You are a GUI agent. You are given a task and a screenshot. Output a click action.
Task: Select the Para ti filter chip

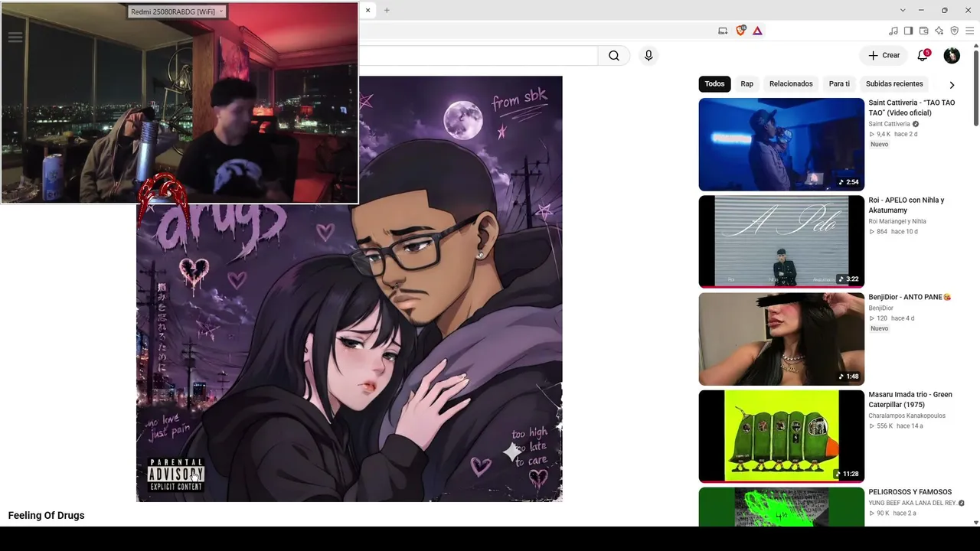(x=839, y=84)
